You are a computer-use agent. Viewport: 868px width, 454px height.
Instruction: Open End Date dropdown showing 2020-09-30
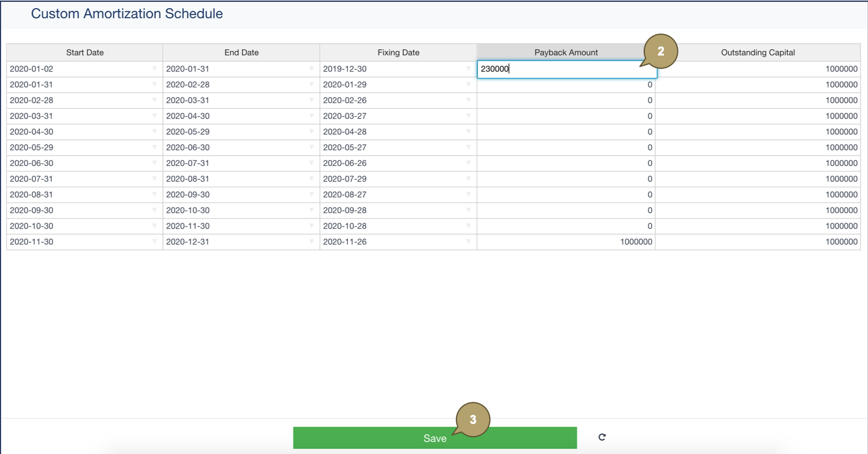(311, 195)
